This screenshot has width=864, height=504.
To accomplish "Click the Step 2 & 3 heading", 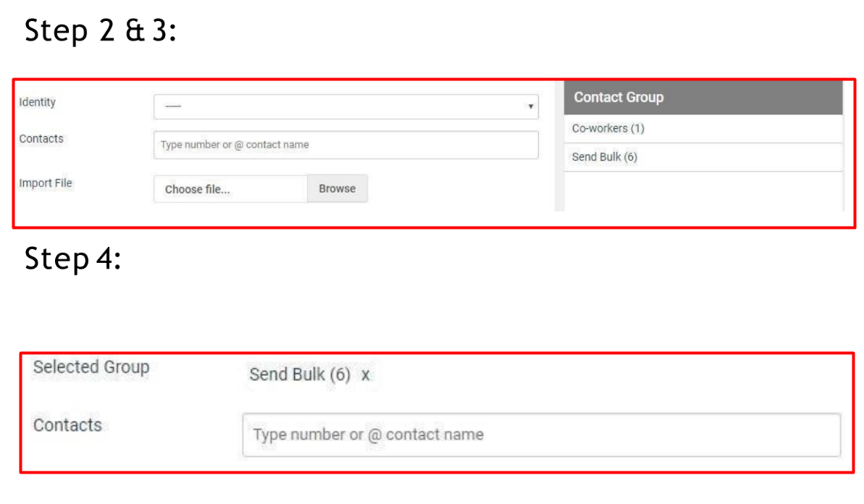I will [99, 30].
